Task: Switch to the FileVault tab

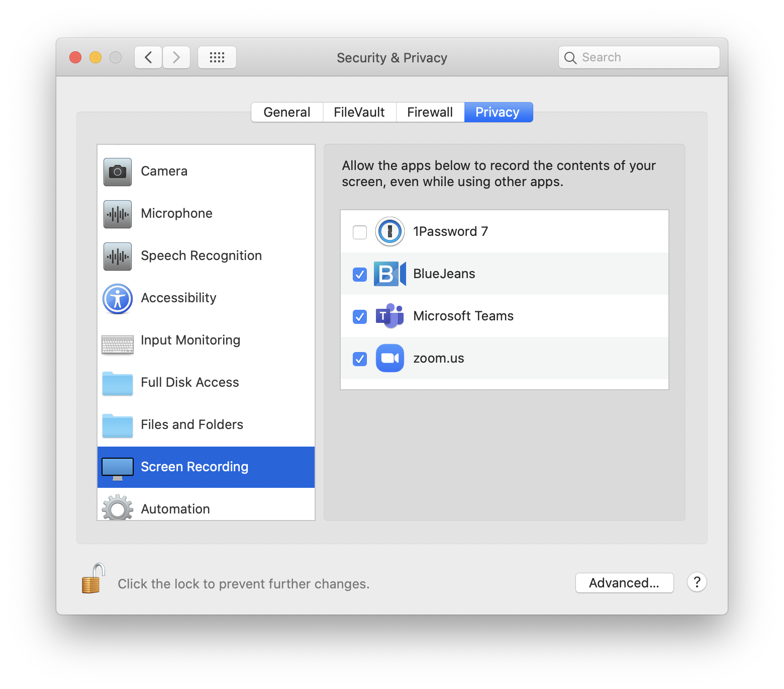Action: pos(359,112)
